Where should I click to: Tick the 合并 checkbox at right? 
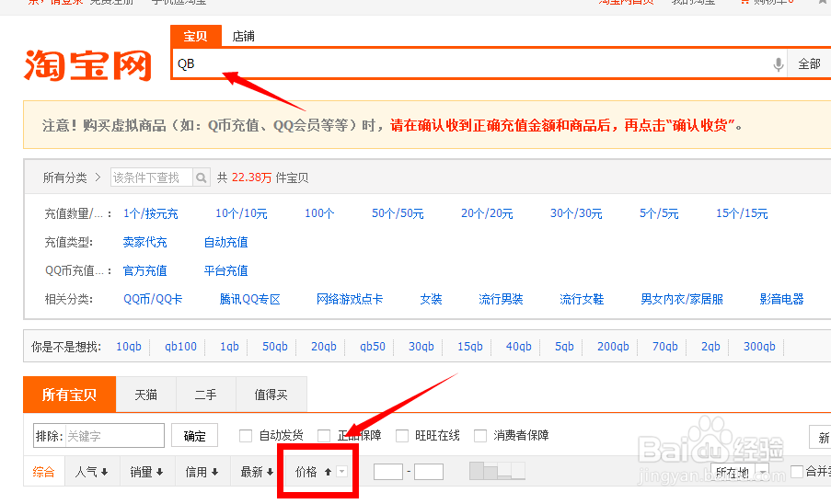coord(797,471)
